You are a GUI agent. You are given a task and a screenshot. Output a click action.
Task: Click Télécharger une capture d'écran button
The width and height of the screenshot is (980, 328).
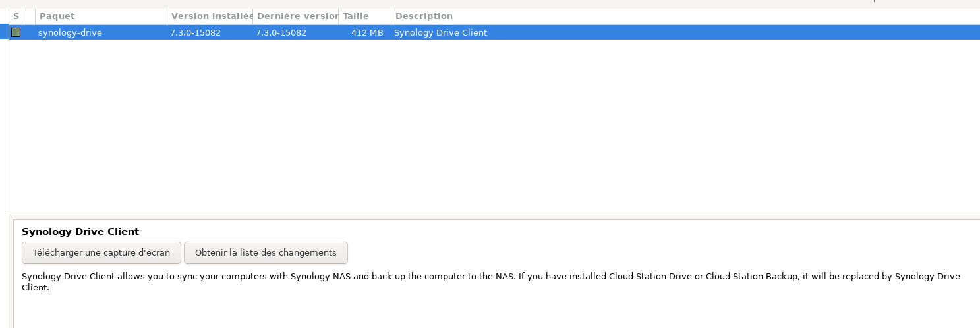101,253
